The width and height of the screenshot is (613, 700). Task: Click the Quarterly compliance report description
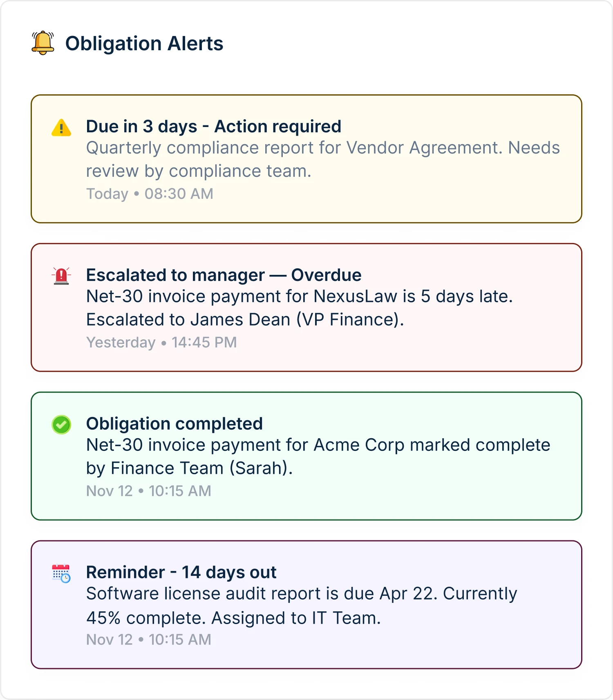[x=323, y=159]
